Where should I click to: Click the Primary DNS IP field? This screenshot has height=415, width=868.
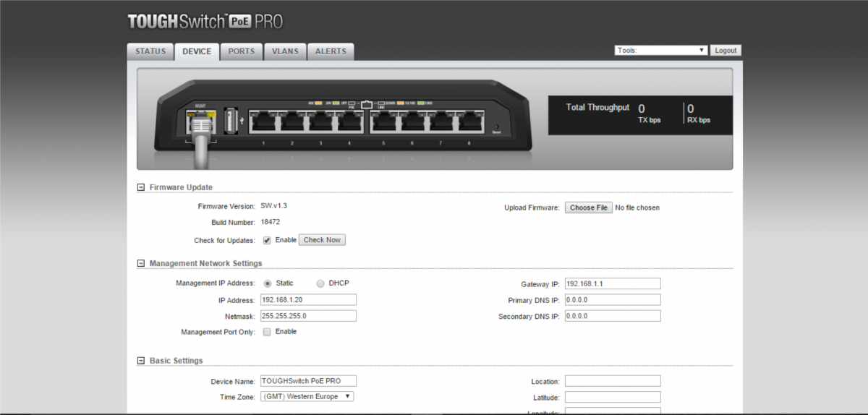613,300
